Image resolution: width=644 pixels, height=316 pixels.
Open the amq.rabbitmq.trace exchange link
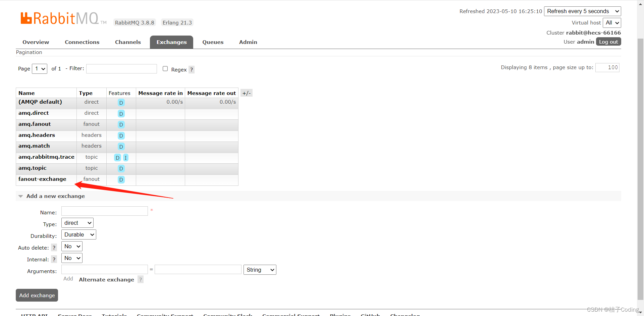tap(46, 157)
